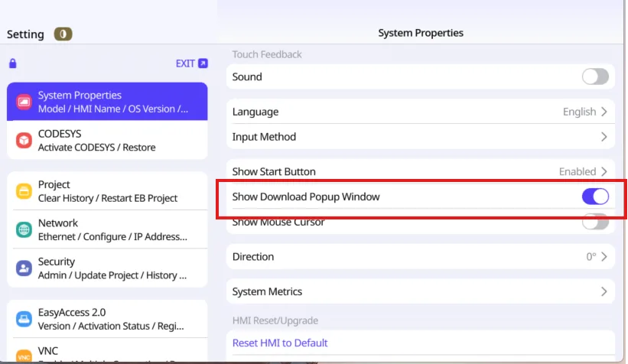Click the Input Method row label

[264, 137]
